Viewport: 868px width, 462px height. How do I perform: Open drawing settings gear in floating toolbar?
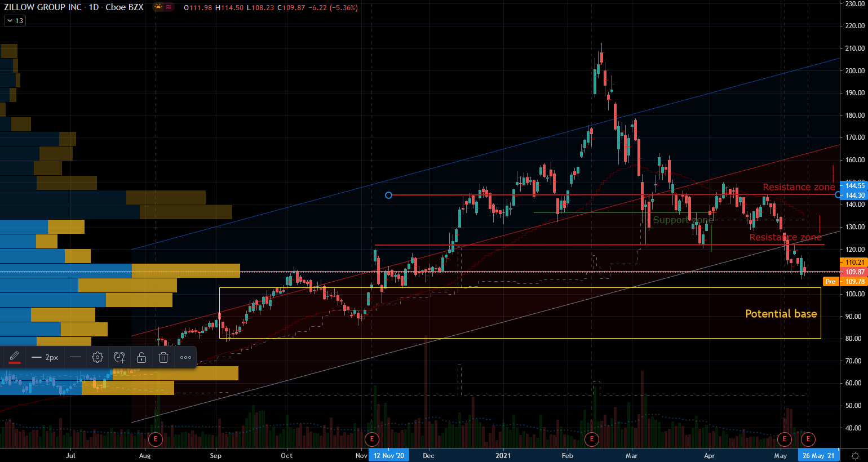pos(98,357)
